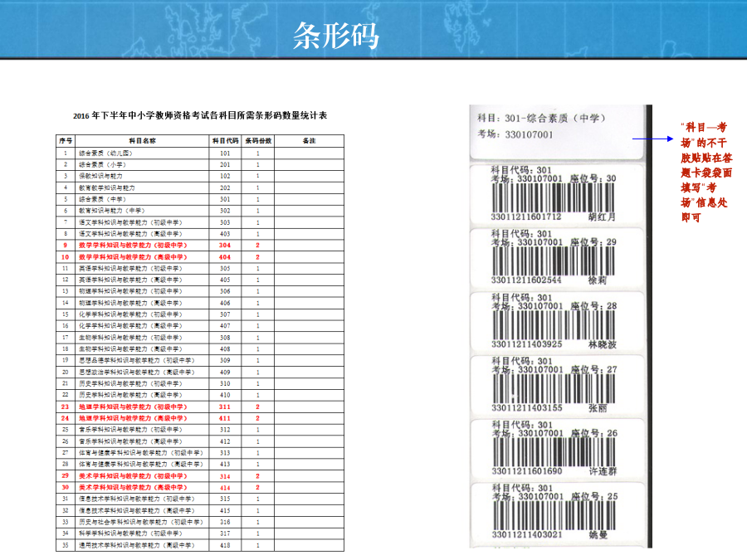Click the 序号 column header
The width and height of the screenshot is (747, 560).
[66, 141]
